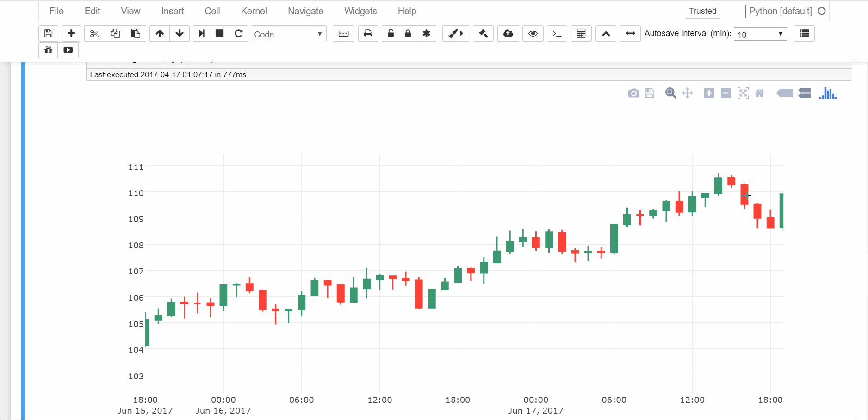The image size is (868, 420).
Task: Run cell and step forward icon
Action: (x=201, y=33)
